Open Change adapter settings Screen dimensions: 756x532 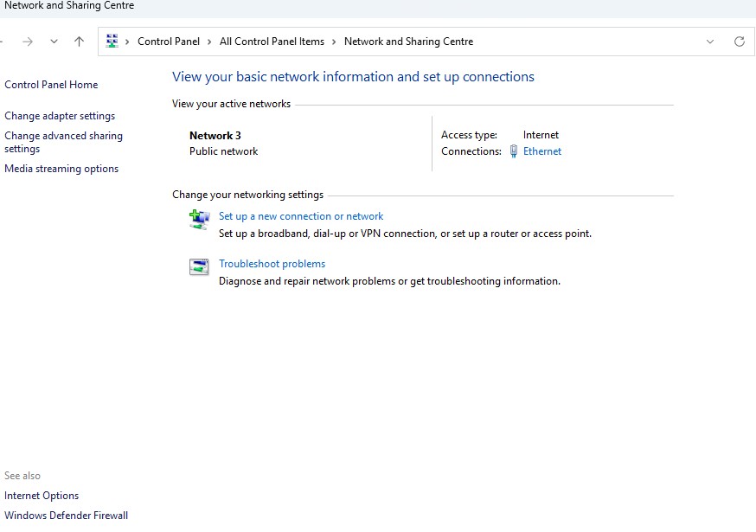(60, 116)
